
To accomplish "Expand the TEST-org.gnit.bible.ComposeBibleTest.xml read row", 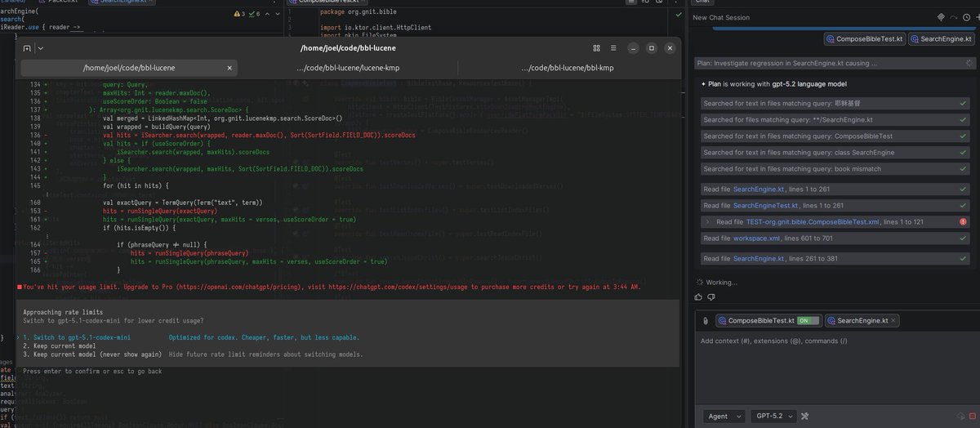I will point(707,222).
